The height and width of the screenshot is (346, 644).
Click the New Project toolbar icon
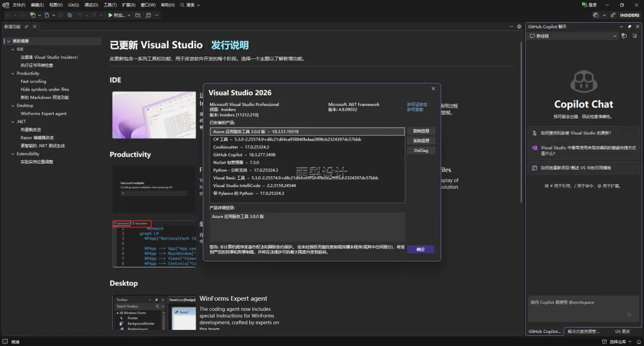(x=32, y=15)
